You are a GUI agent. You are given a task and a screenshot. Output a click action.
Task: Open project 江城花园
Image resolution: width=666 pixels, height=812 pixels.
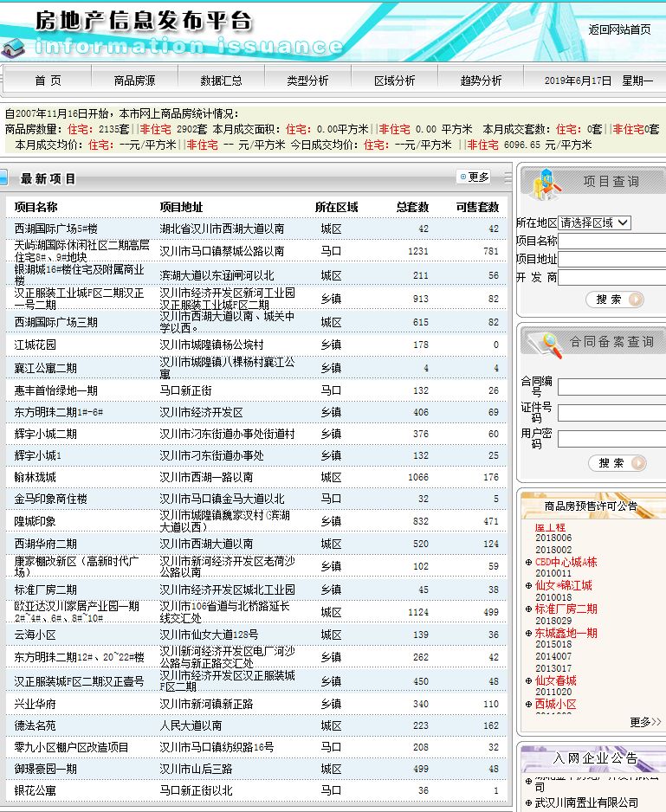[x=36, y=345]
